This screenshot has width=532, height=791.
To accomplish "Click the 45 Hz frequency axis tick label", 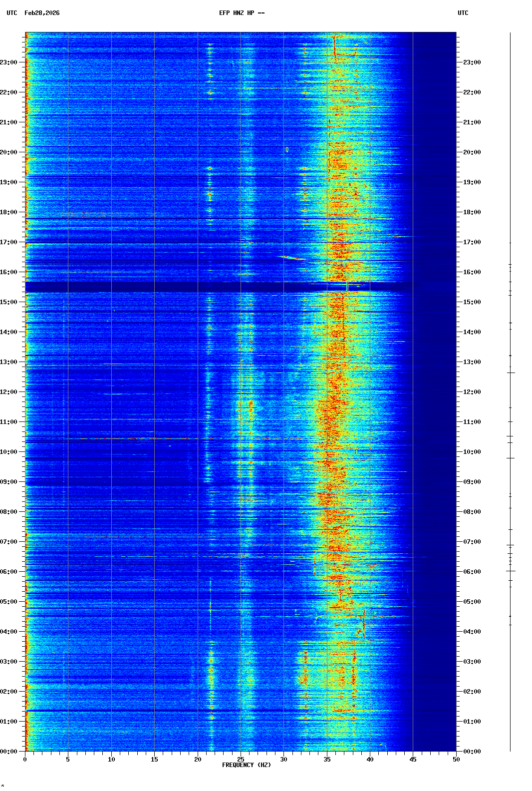I will 413,760.
